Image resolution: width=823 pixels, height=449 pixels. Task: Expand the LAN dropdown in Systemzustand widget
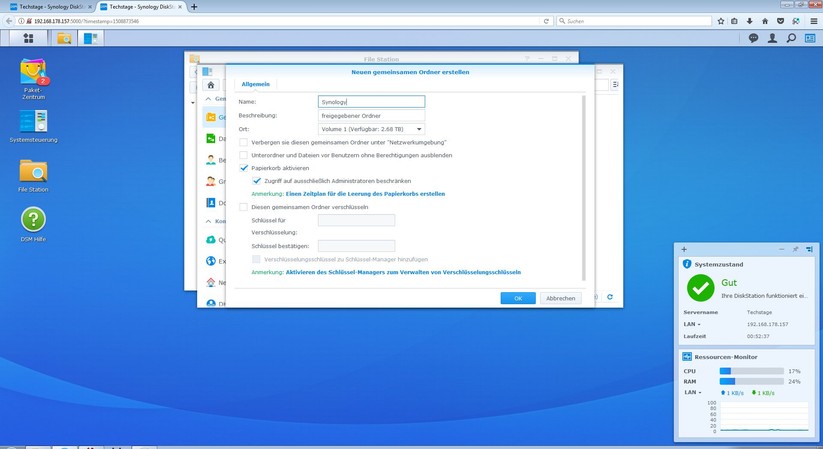[691, 324]
